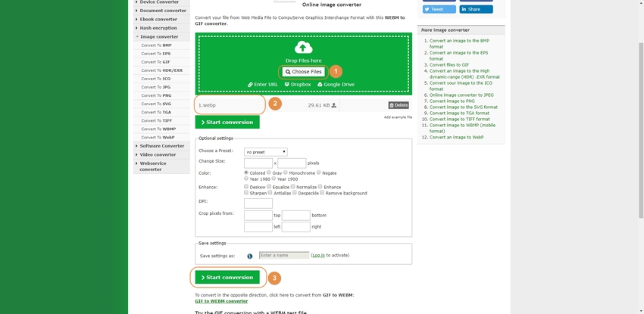Open Convert To BMP in sidebar
644x314 pixels.
point(157,45)
